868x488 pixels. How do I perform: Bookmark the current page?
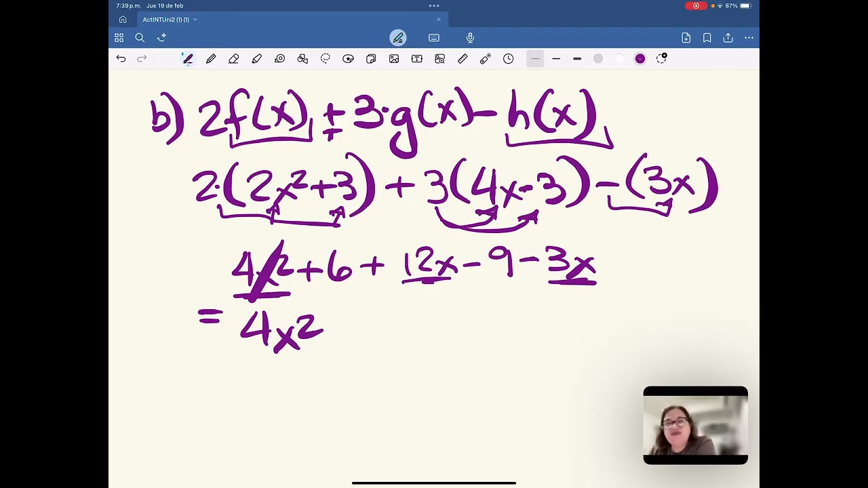click(707, 38)
